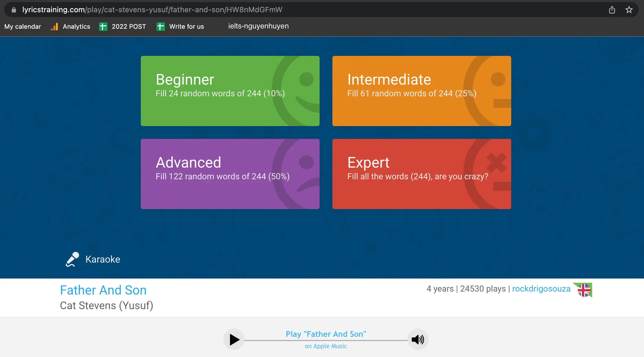Select the Beginner difficulty level
This screenshot has width=644, height=357.
coord(230,91)
